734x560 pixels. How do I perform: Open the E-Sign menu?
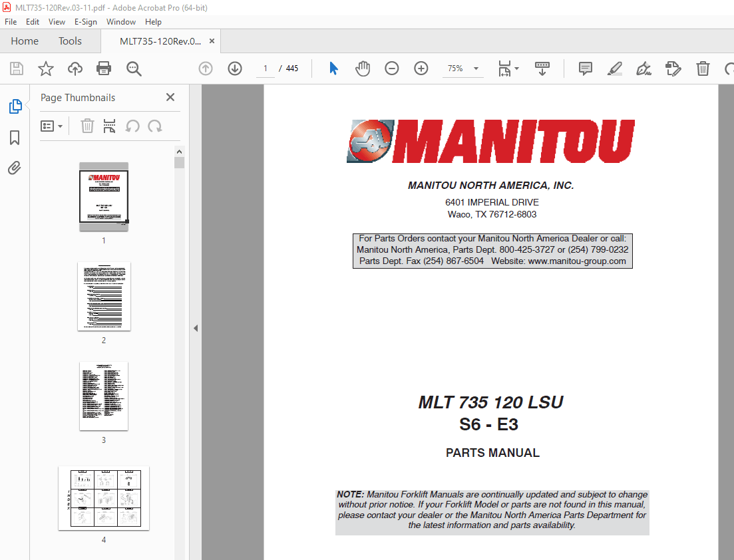click(86, 22)
